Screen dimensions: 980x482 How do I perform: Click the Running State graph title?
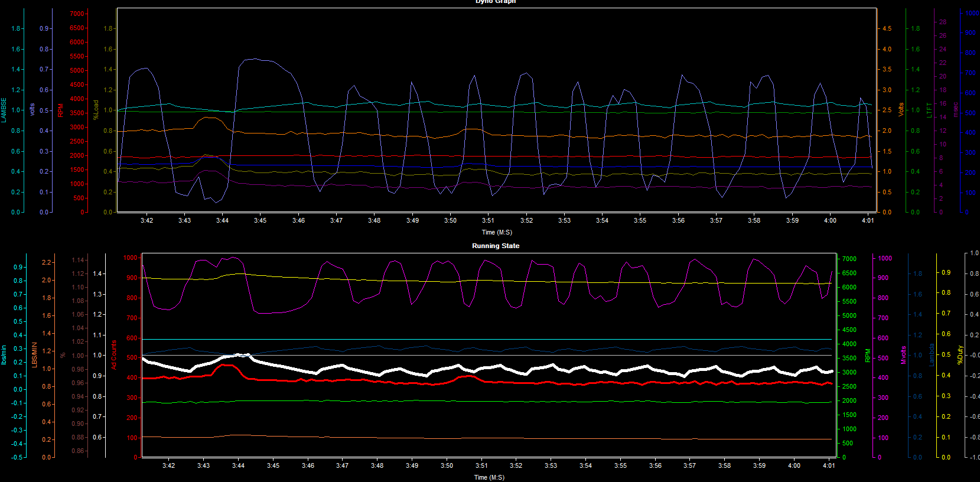495,246
